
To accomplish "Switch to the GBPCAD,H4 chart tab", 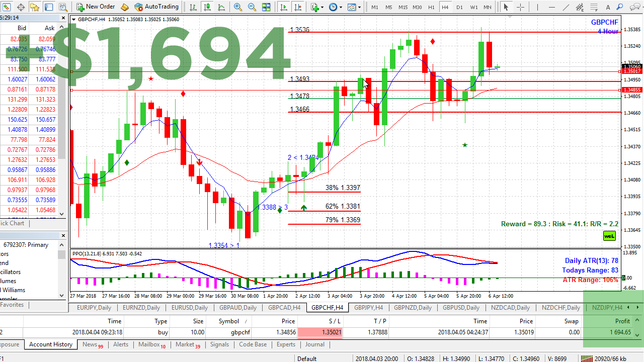I will point(284,308).
